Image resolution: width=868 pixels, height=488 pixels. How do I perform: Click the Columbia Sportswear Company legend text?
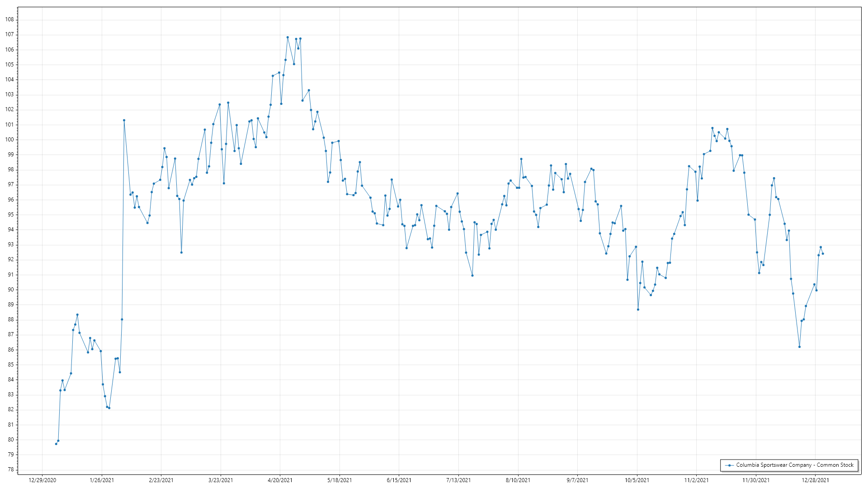[x=795, y=465]
